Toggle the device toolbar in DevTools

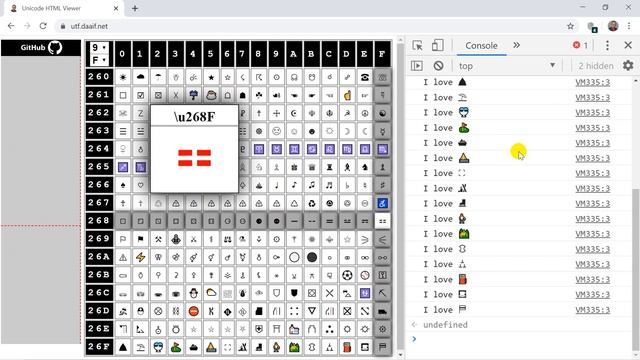(438, 45)
